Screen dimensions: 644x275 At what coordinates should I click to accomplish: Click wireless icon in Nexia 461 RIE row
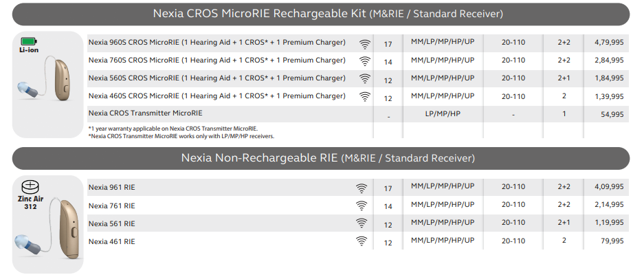(362, 241)
